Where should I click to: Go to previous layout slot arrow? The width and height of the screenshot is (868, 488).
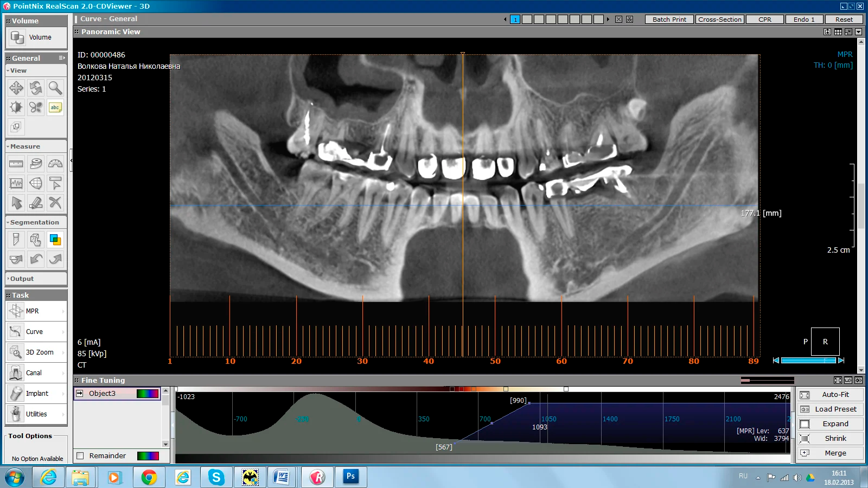[505, 20]
